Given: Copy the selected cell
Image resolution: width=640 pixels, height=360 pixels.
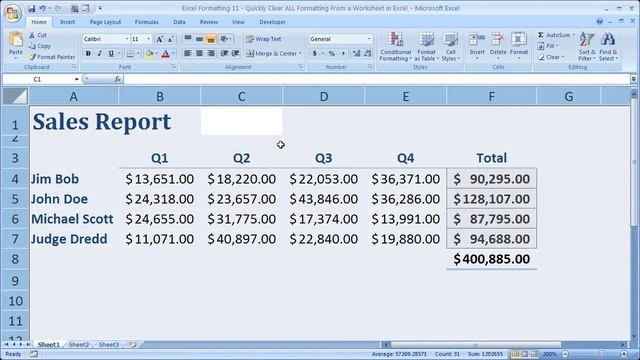Looking at the screenshot, I should tap(40, 46).
